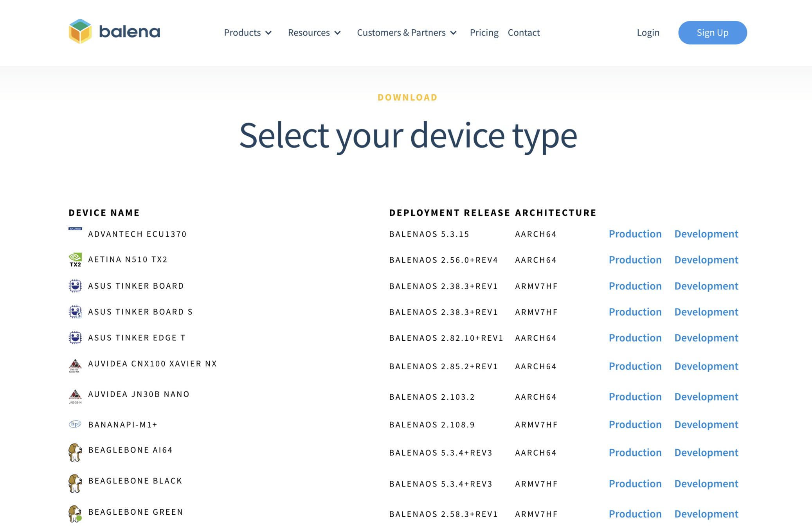Click the Asus Tinker Board chip icon
The height and width of the screenshot is (528, 812).
(75, 286)
